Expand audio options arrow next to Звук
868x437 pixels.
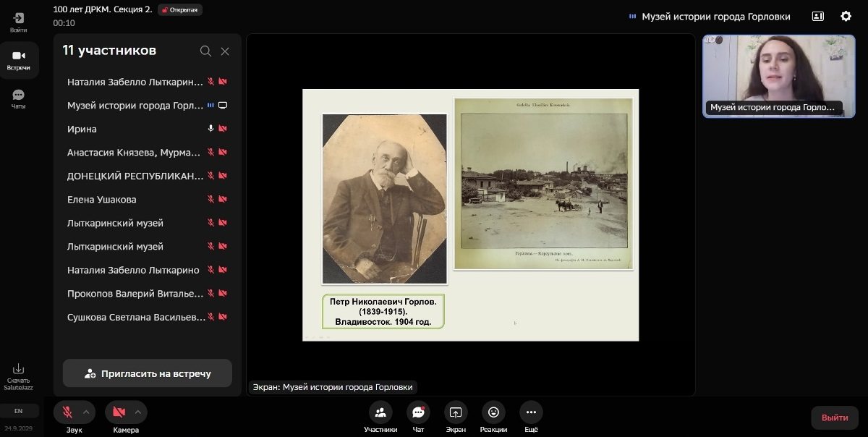pyautogui.click(x=86, y=412)
